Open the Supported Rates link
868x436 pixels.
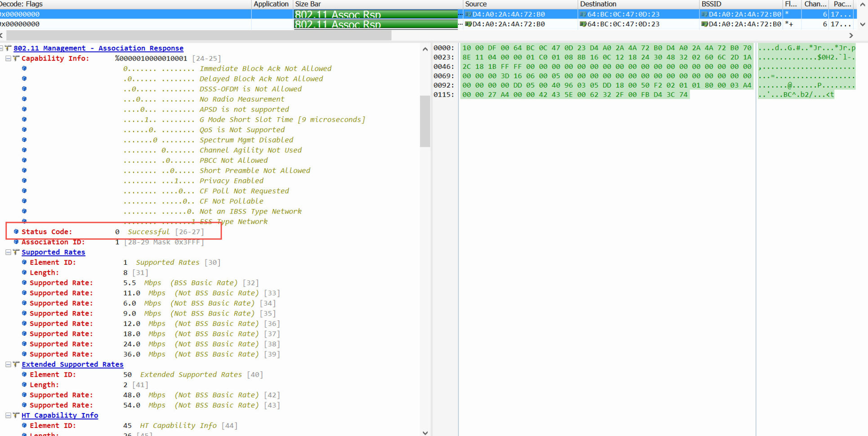tap(53, 252)
